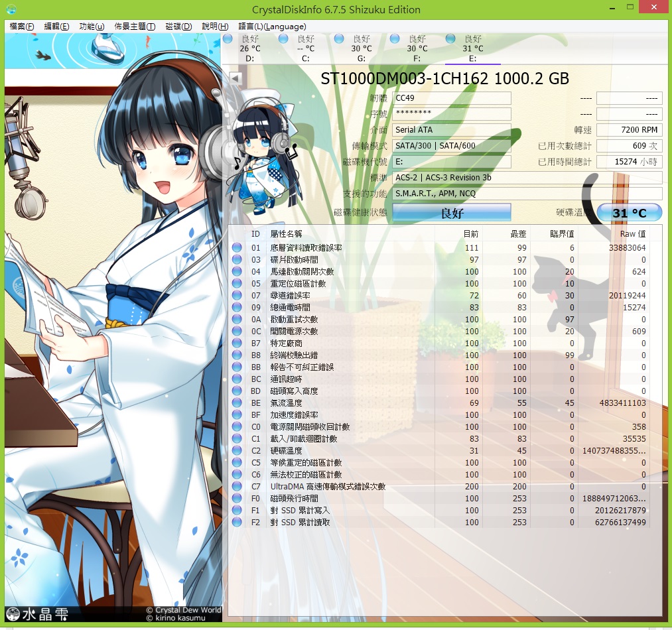Click status orb of attribute B7 特定廠商
This screenshot has width=672, height=630.
(x=237, y=343)
